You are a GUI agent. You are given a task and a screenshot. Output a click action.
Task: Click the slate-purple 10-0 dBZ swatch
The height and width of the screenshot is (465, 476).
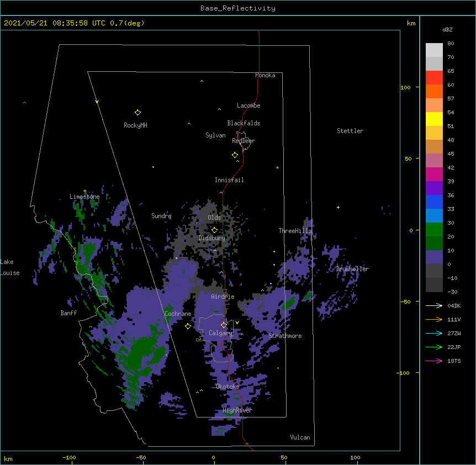coord(434,257)
